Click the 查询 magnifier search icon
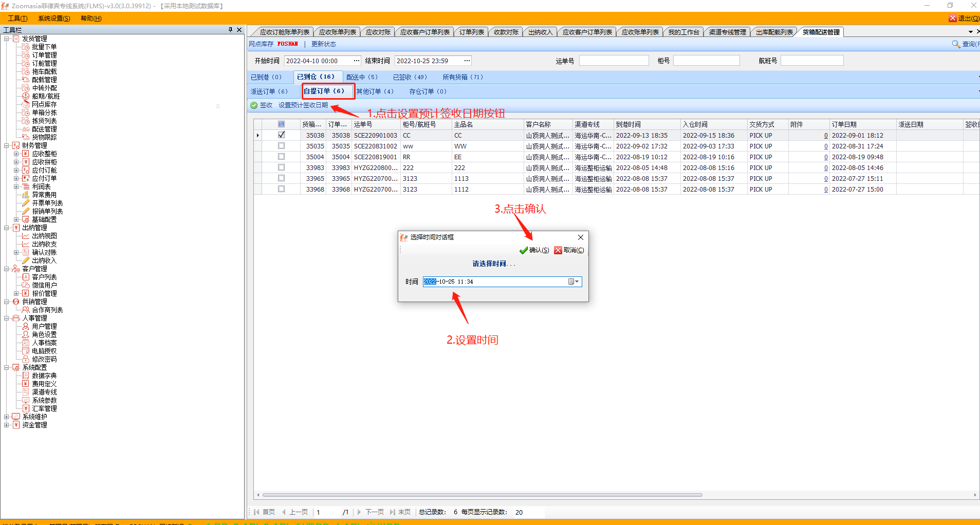Screen dimensions: 980x525 tap(956, 44)
